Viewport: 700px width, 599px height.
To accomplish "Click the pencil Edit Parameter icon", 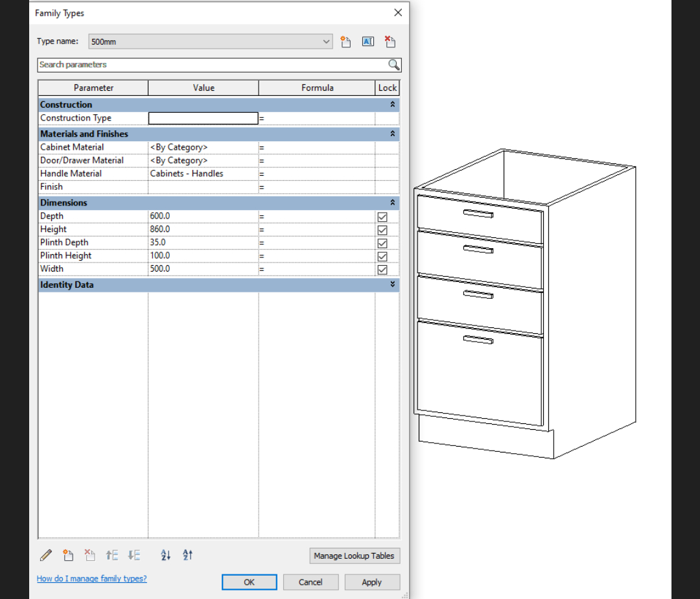I will click(46, 555).
